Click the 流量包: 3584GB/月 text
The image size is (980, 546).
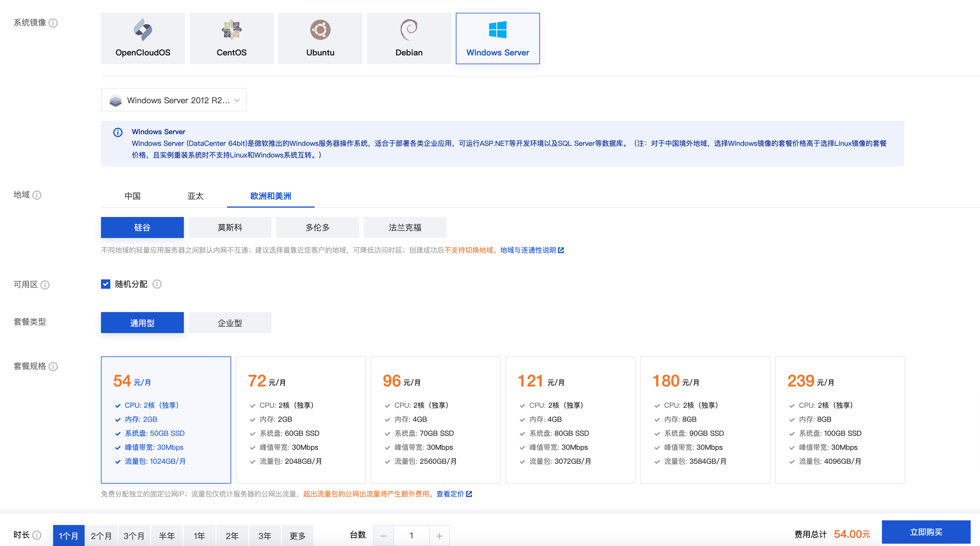695,461
